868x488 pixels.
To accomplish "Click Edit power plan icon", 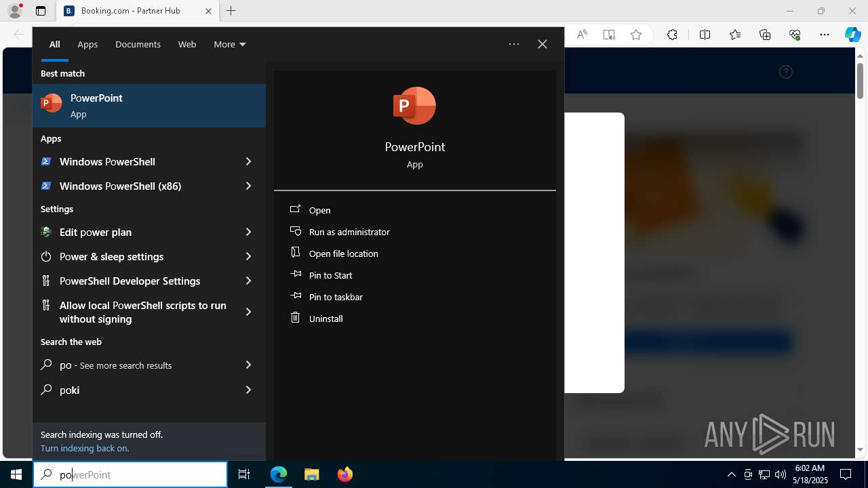I will pos(46,232).
